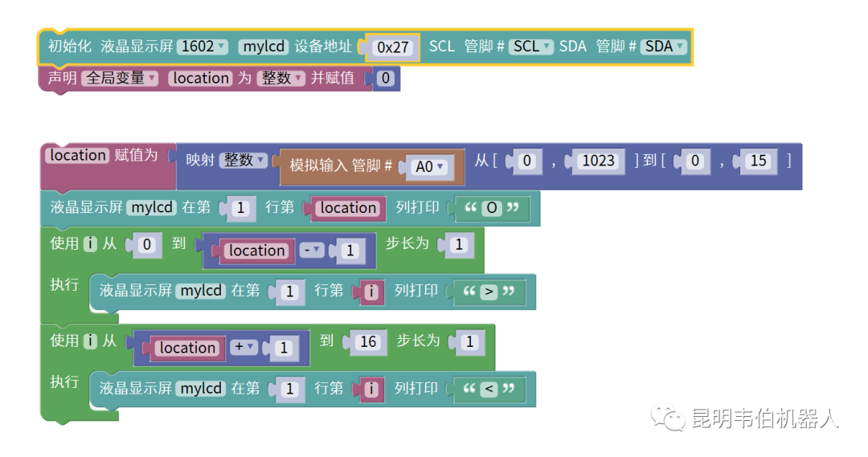This screenshot has width=868, height=457.
Task: Open the 1602 LCD type dropdown
Action: [x=202, y=47]
